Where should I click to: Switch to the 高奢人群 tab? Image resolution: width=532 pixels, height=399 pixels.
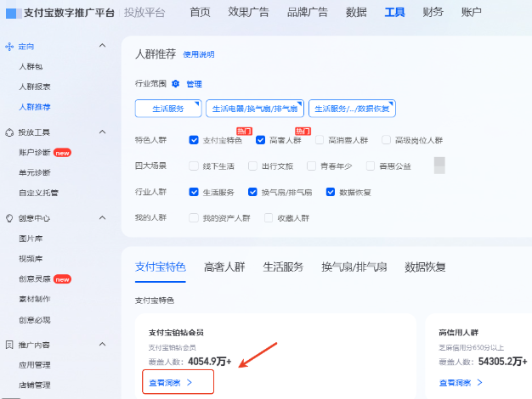click(x=224, y=267)
